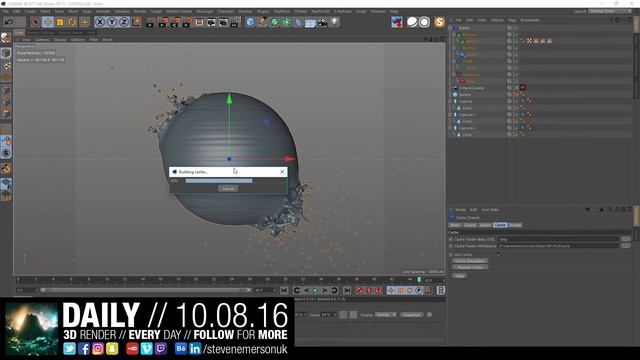Screen dimensions: 640x360
Task: Open the viewport Cameras menu
Action: point(42,40)
